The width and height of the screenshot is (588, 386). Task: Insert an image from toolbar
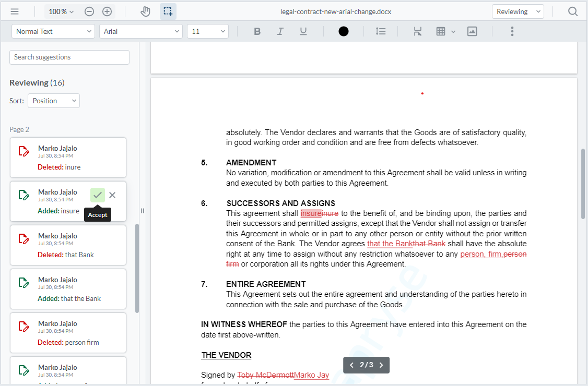pos(472,31)
